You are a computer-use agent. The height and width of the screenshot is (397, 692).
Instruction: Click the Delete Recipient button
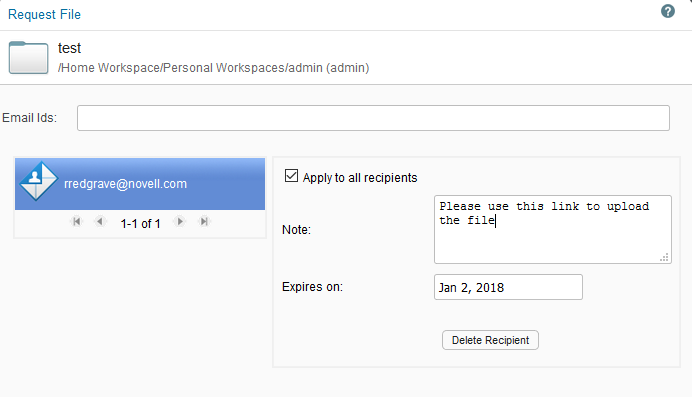[490, 340]
